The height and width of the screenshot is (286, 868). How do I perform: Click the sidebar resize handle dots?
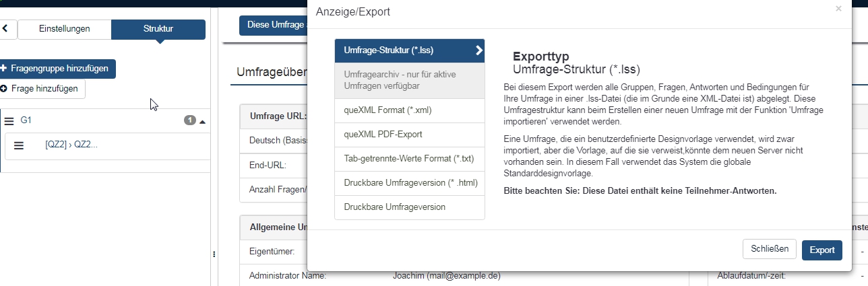[x=214, y=254]
